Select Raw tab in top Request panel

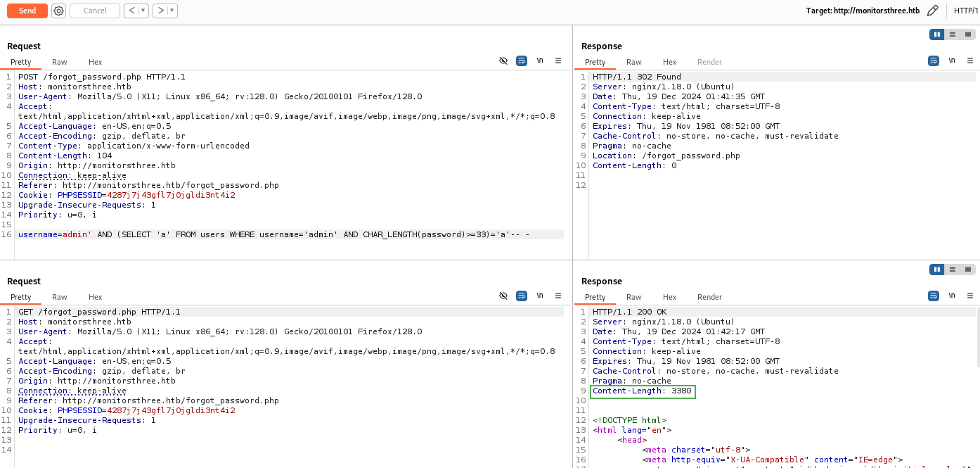60,62
